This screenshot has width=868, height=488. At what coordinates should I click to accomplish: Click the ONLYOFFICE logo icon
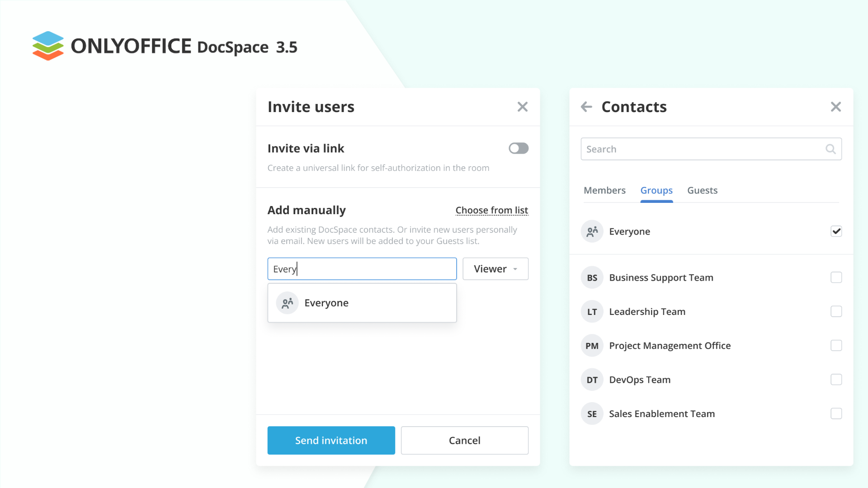48,46
